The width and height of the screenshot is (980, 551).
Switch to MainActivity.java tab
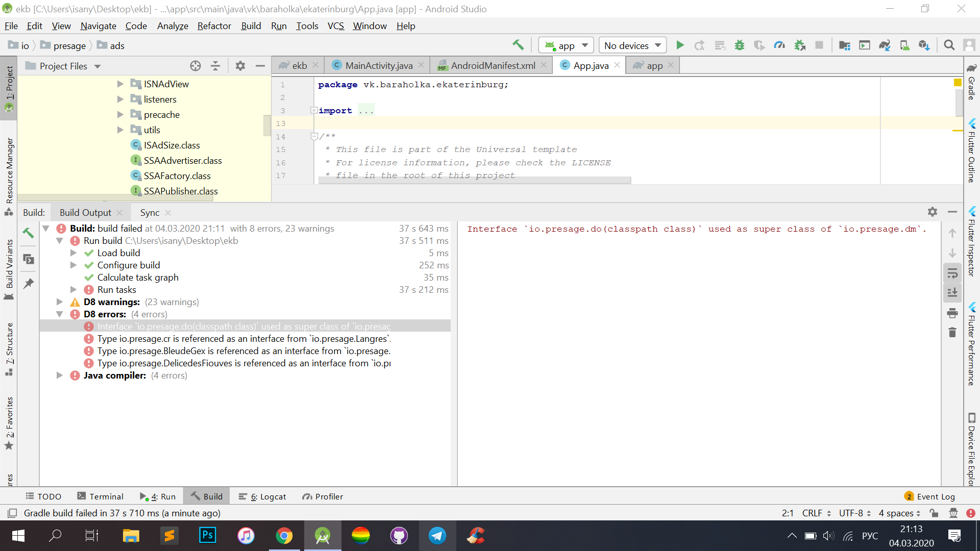pos(378,65)
